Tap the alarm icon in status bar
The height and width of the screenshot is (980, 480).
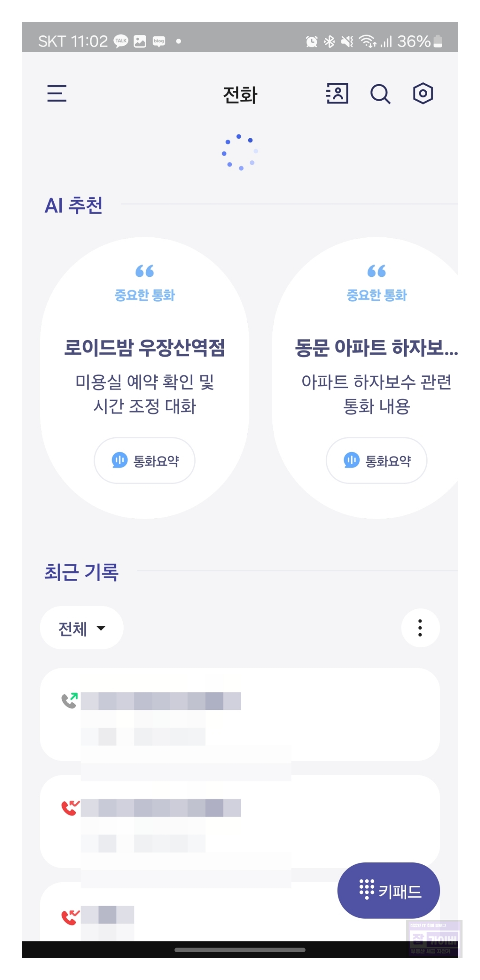click(312, 41)
